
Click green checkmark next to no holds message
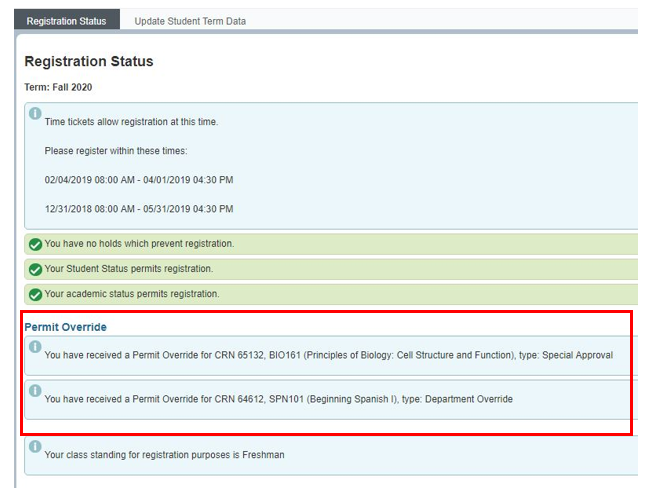(35, 244)
